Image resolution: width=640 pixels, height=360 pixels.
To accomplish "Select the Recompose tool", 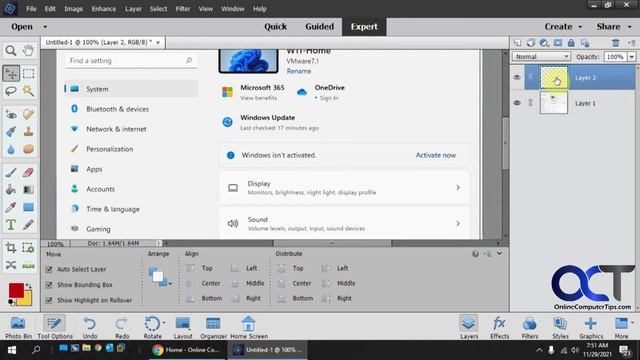I will click(28, 248).
